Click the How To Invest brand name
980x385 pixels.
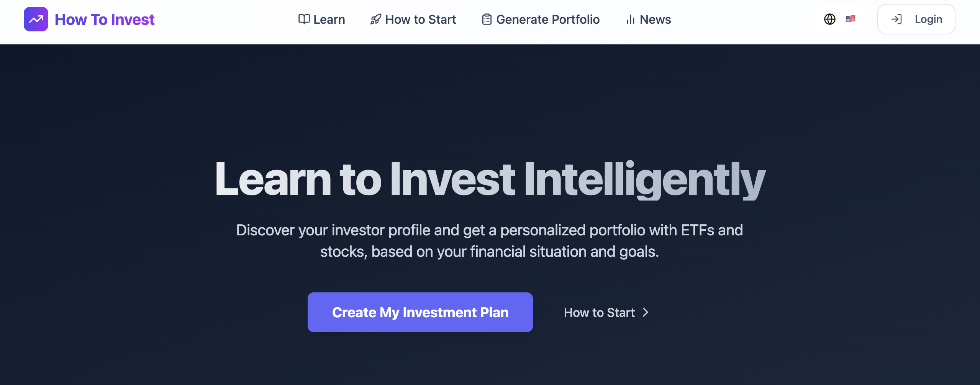[x=105, y=20]
